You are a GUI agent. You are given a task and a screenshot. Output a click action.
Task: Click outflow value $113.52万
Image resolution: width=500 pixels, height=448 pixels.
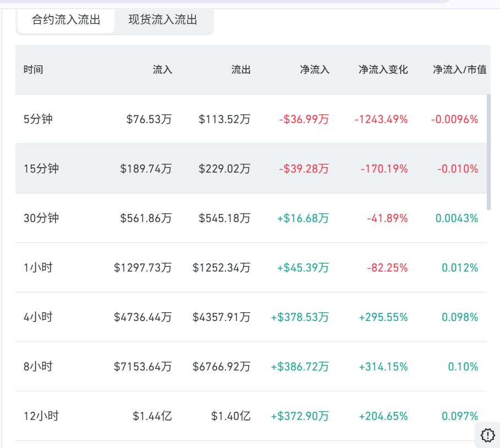[x=224, y=119]
